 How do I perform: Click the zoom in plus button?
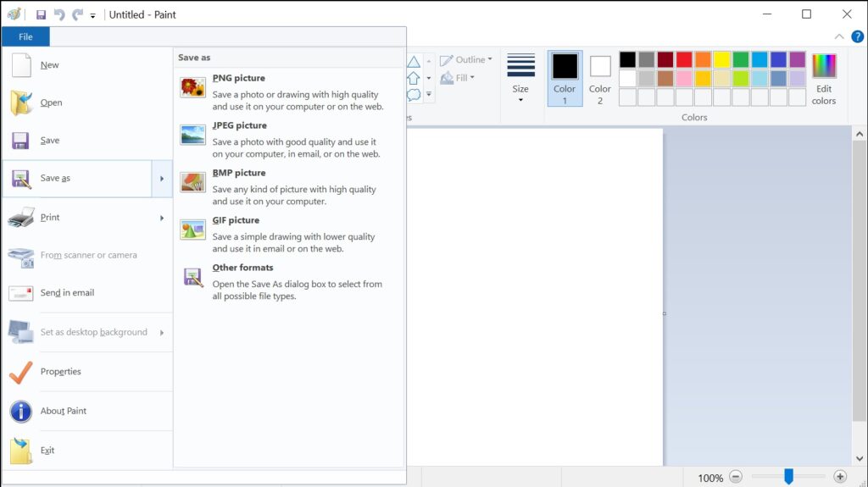pos(840,477)
